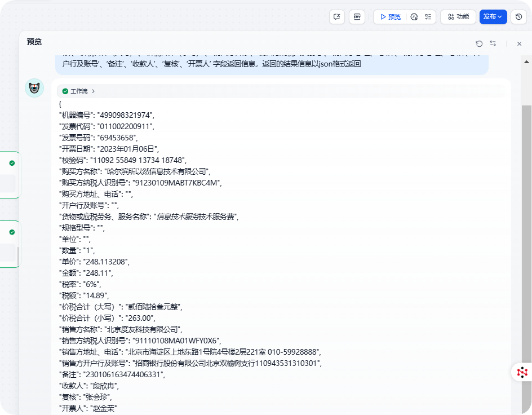Click the 单价 248.113208 line
The width and height of the screenshot is (532, 415).
tap(94, 262)
